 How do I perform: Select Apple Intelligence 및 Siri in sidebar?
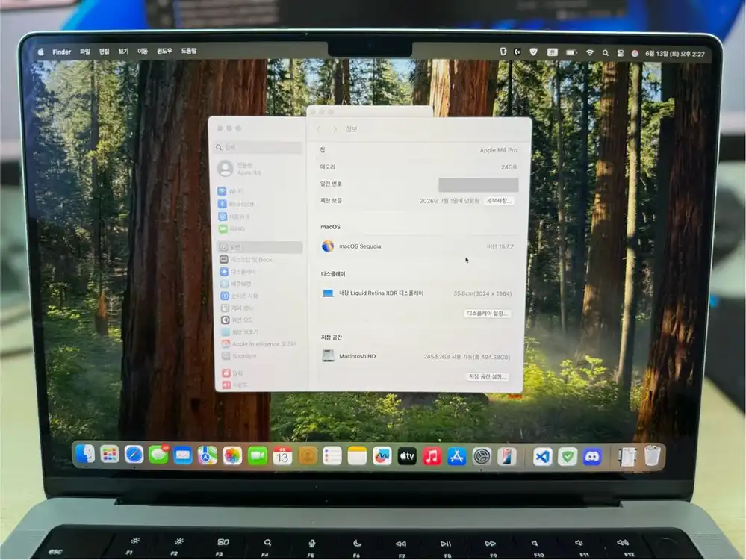pos(259,344)
